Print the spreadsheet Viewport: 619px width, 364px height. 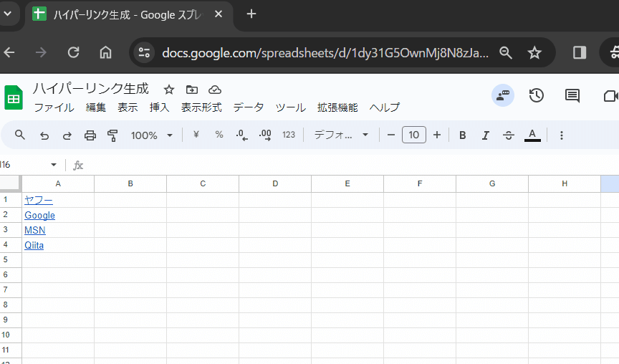90,135
